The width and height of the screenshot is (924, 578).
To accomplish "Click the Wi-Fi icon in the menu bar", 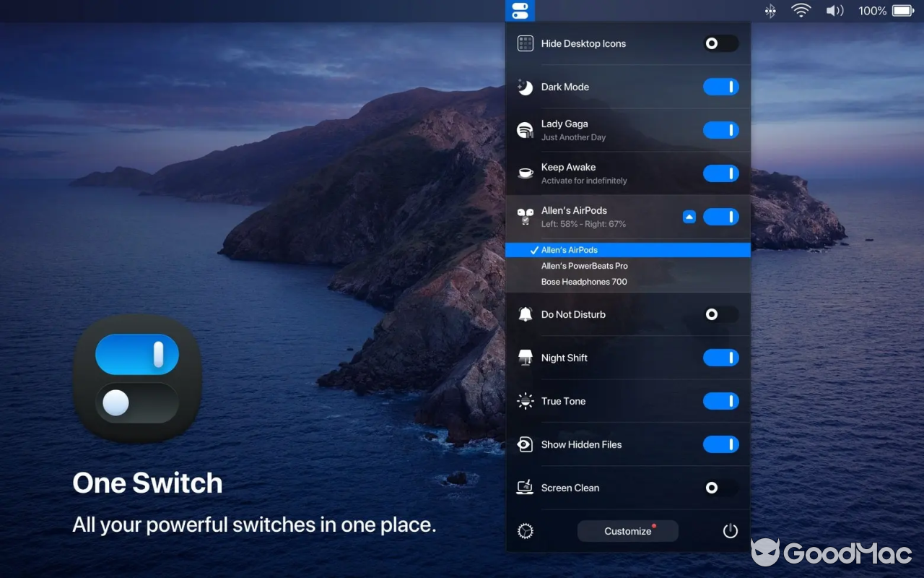I will (x=801, y=10).
